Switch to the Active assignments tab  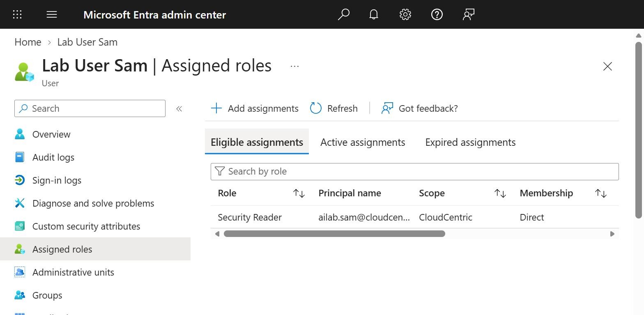(x=363, y=142)
